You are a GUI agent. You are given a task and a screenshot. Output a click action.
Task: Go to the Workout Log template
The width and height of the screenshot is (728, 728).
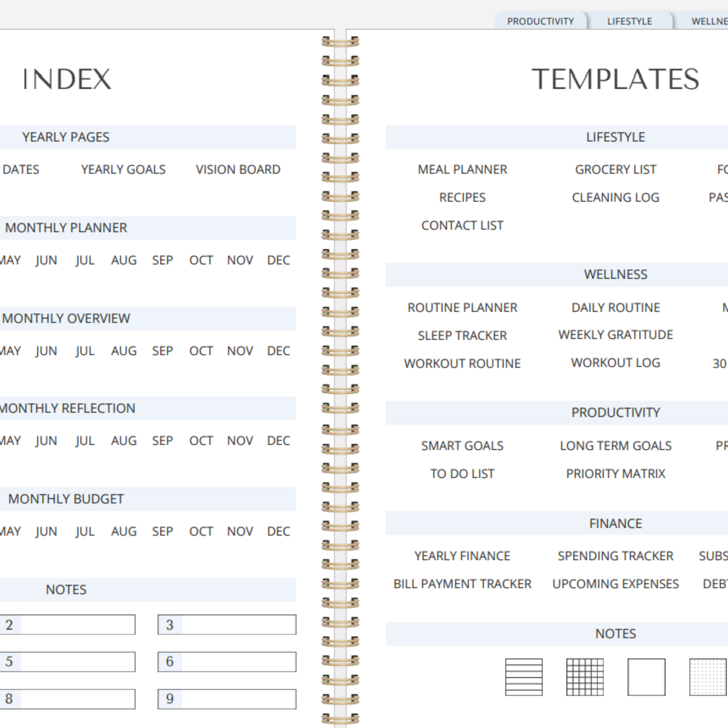pos(615,363)
